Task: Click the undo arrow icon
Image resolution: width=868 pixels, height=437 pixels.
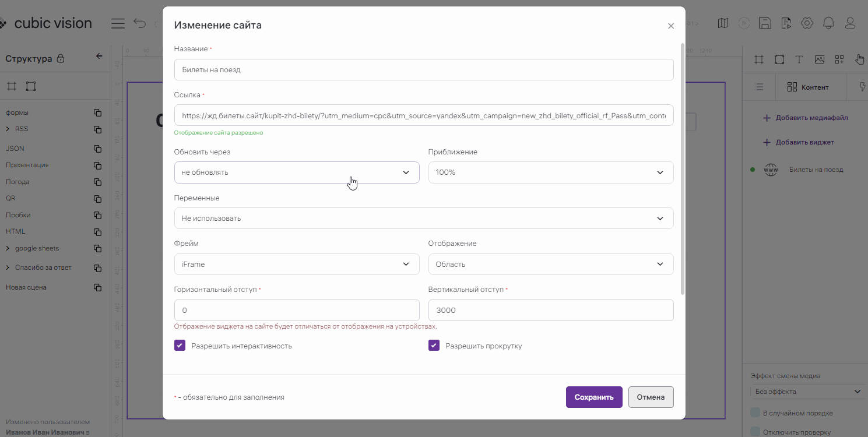Action: (x=140, y=23)
